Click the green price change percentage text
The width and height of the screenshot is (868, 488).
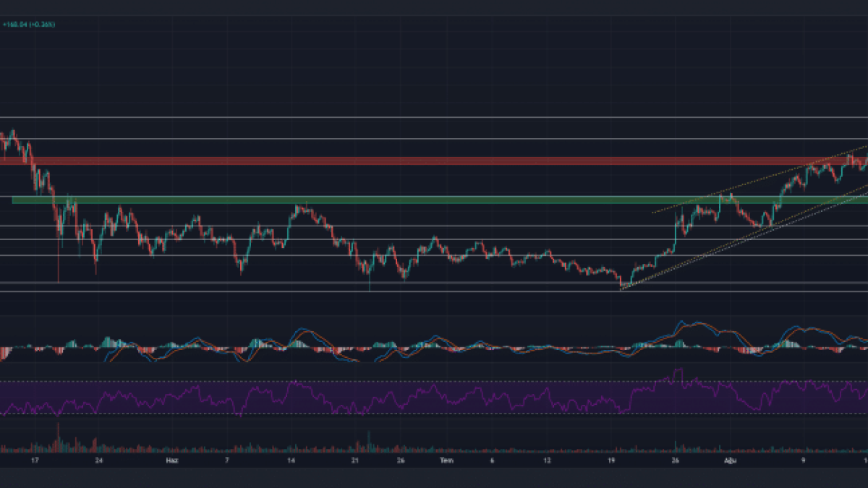click(x=29, y=25)
